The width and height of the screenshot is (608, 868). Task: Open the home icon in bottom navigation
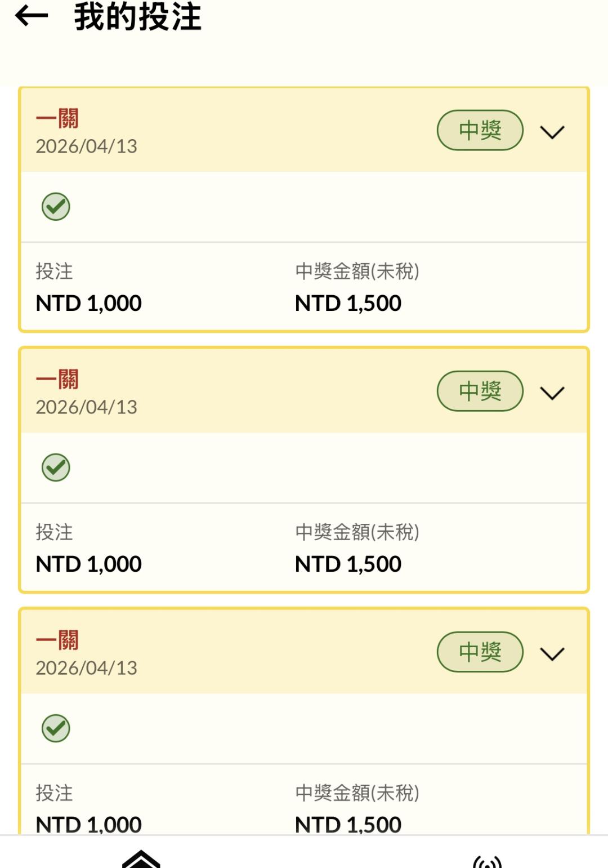tap(141, 860)
